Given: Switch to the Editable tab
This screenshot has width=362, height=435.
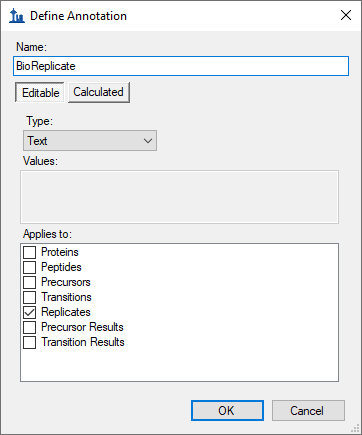Looking at the screenshot, I should click(40, 92).
